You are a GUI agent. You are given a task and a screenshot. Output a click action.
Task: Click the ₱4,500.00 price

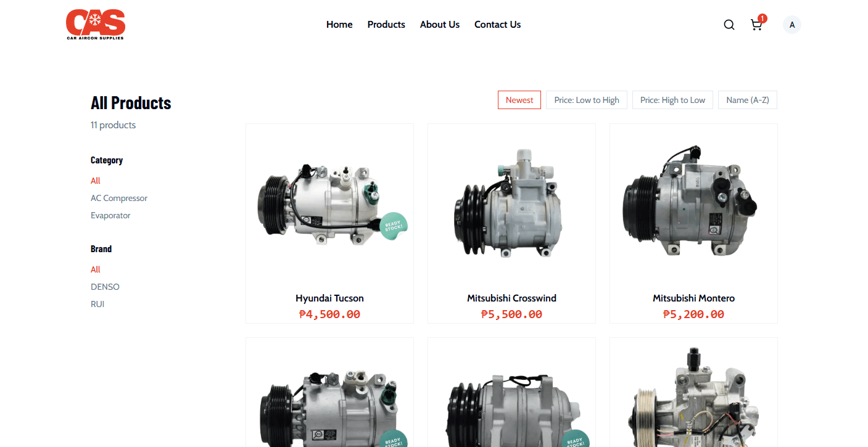(329, 314)
